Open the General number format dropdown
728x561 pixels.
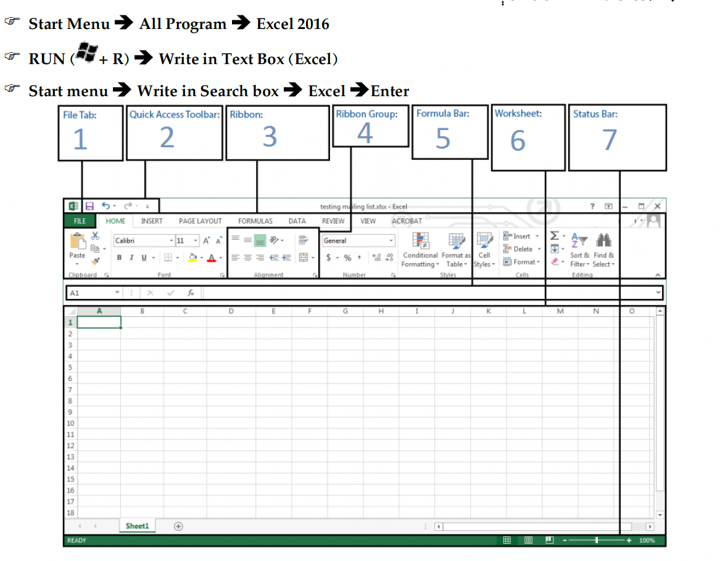pos(391,240)
